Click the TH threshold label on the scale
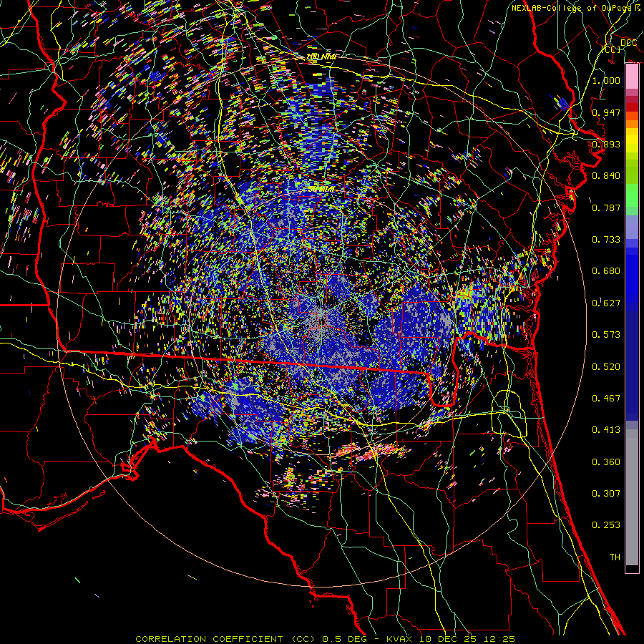 (615, 557)
